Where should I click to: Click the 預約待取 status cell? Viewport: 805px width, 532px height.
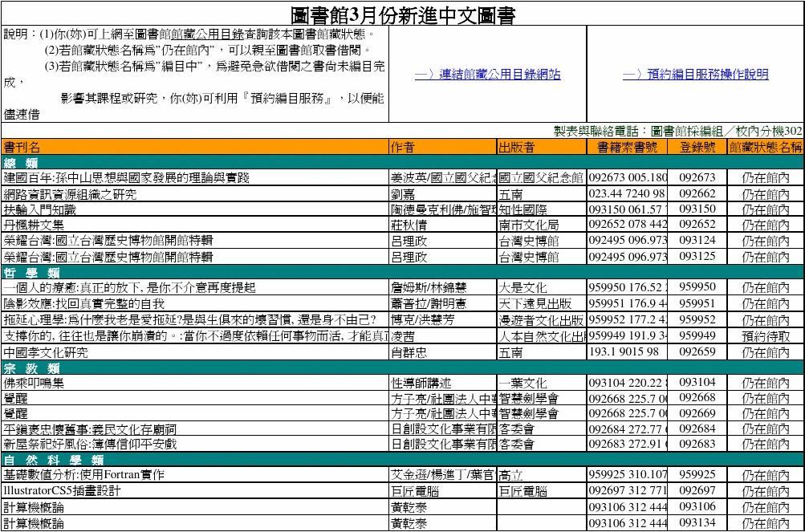pos(766,336)
